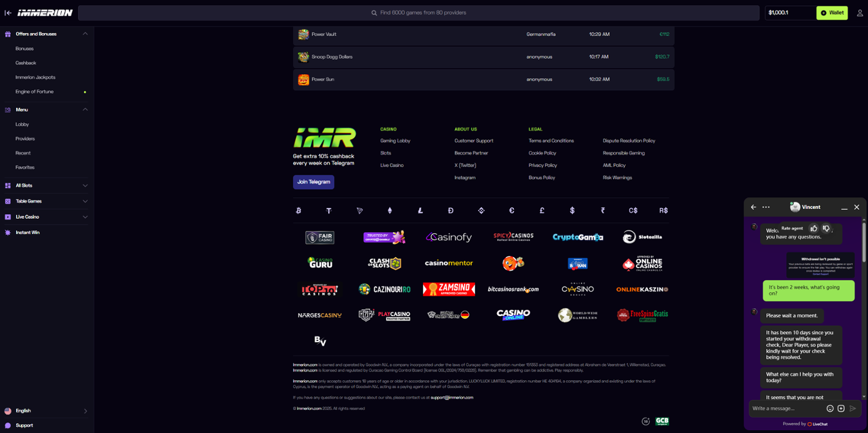The width and height of the screenshot is (868, 433).
Task: Open the Terms and Conditions link
Action: coord(551,141)
